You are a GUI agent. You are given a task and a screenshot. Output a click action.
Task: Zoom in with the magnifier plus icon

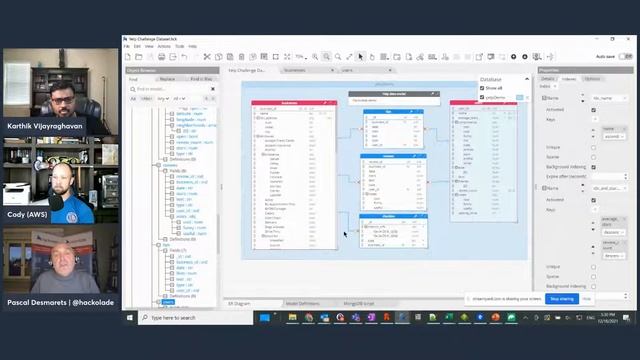pos(315,57)
